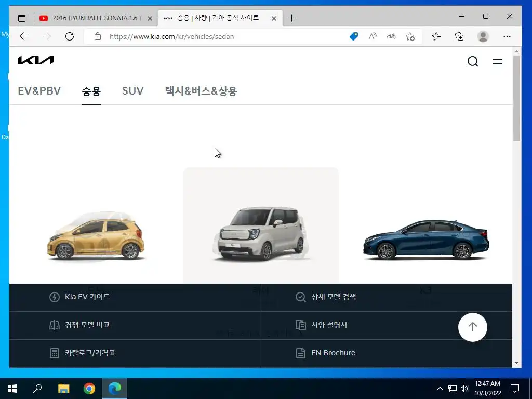Screen dimensions: 532x399
Task: Switch to the 2016 Hyundai LF Sonata tab
Action: pyautogui.click(x=96, y=18)
